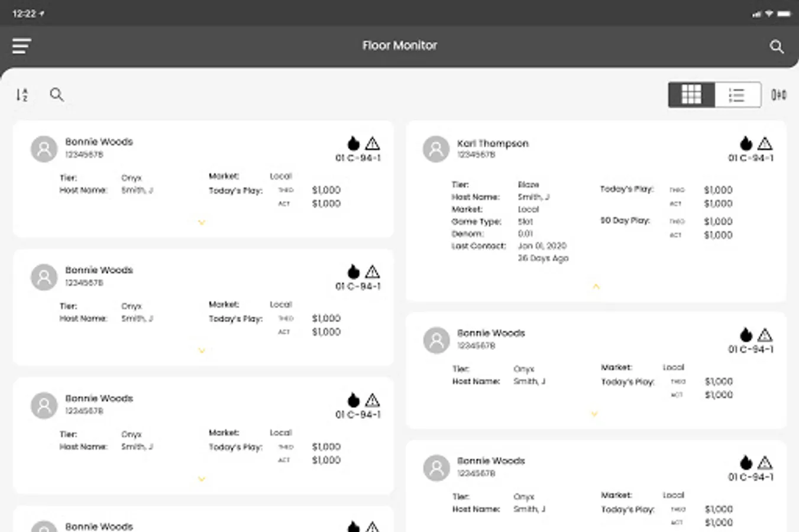Tap the 12:22 clock in the status bar
This screenshot has height=532, width=799.
point(24,14)
